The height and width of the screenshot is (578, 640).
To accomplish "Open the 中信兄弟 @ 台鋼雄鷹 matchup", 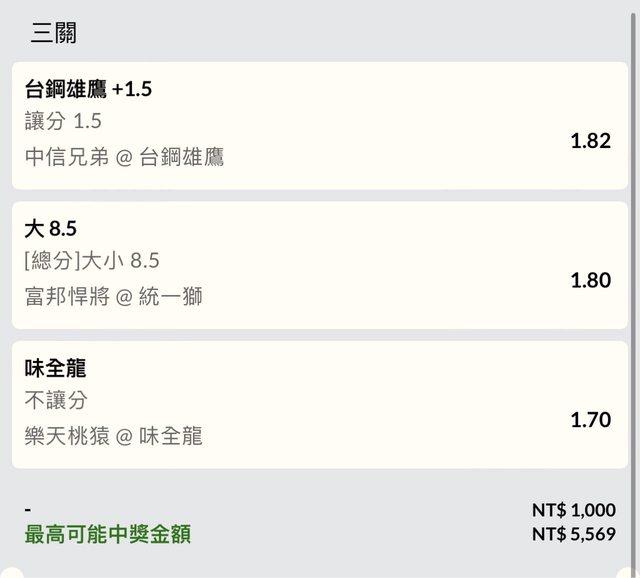I will coord(124,157).
